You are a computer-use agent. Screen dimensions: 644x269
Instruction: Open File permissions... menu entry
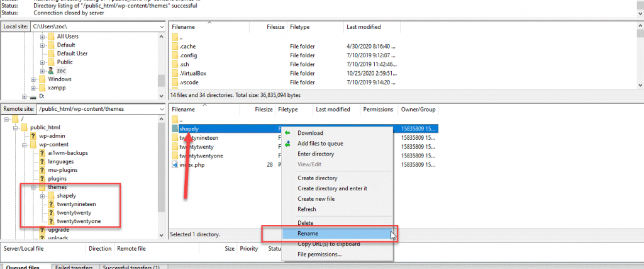tap(319, 254)
